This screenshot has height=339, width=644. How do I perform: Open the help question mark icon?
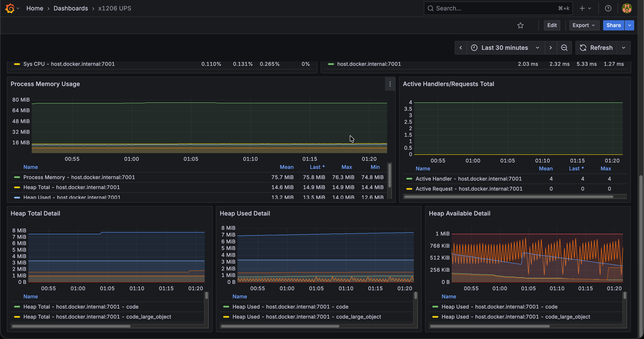[x=608, y=8]
